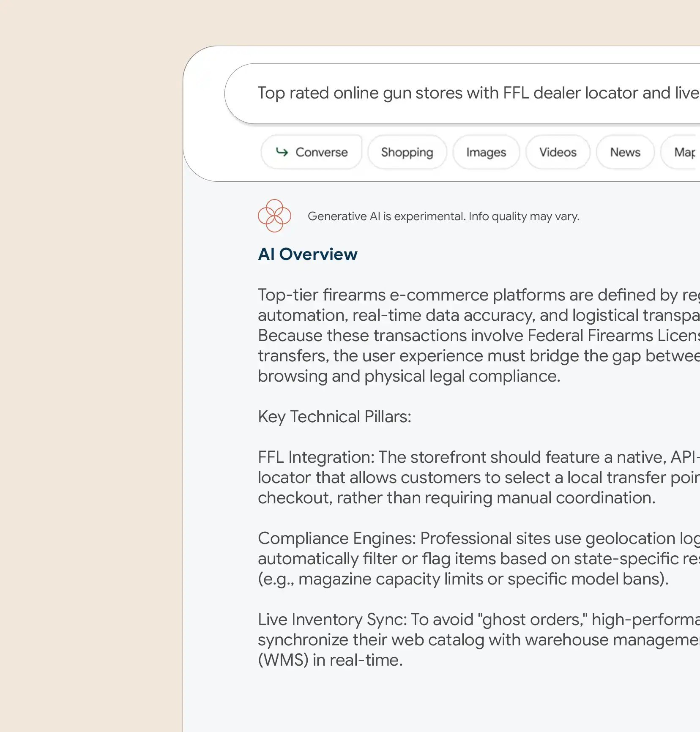Viewport: 700px width, 732px height.
Task: Switch to the Images tab
Action: (x=486, y=153)
